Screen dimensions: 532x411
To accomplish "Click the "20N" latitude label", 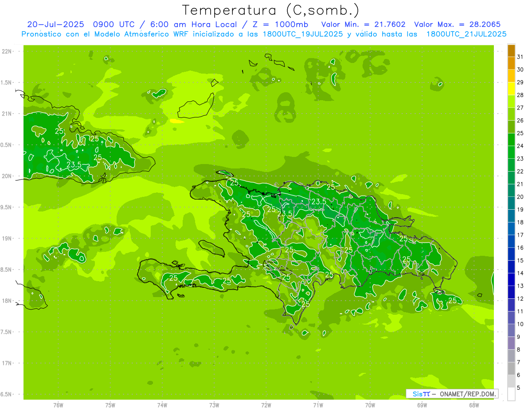I will click(x=7, y=176).
